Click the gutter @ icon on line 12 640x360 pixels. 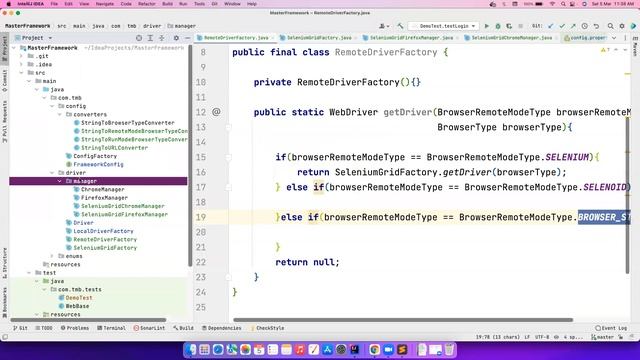pyautogui.click(x=216, y=111)
